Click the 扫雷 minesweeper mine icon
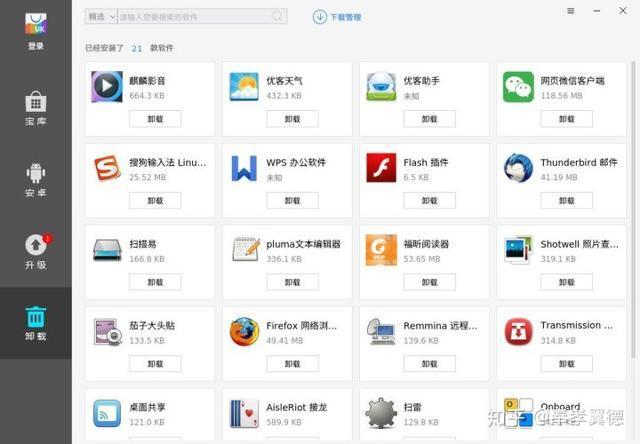Screen dimensions: 640x444 point(381,413)
